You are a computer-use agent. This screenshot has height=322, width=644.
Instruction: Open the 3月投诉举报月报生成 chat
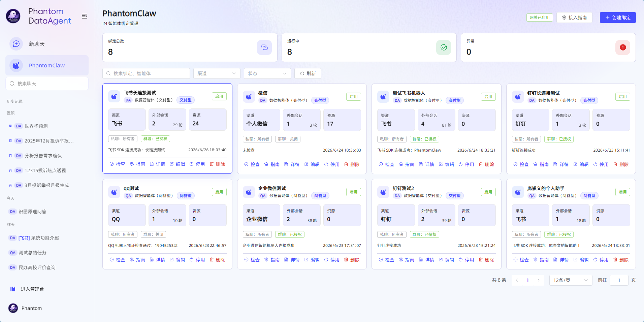(x=47, y=185)
